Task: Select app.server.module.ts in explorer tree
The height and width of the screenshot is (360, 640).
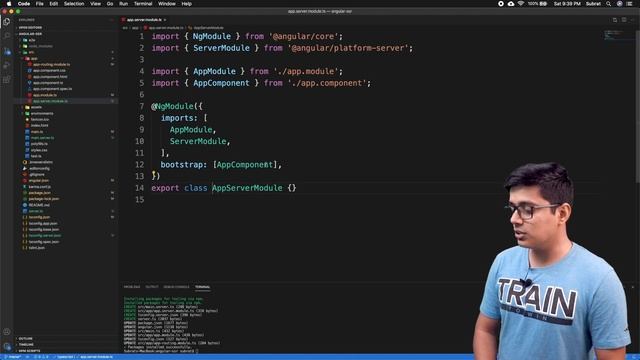Action: coord(65,101)
